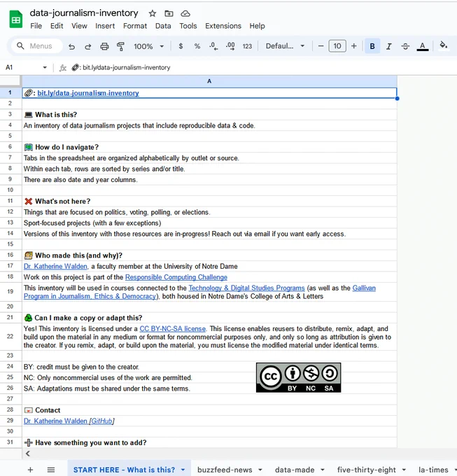The height and width of the screenshot is (476, 457).
Task: Open the text color picker
Action: pos(423,46)
